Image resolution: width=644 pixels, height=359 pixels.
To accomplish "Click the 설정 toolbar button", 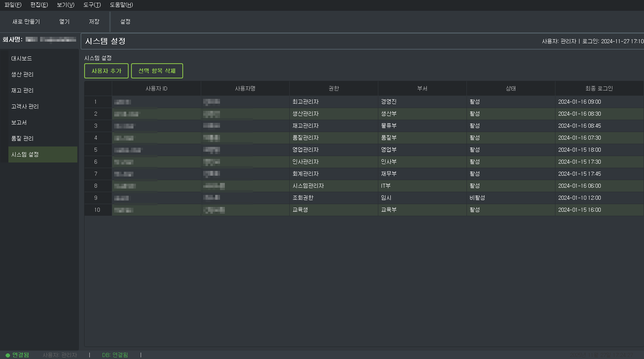I will tap(125, 22).
